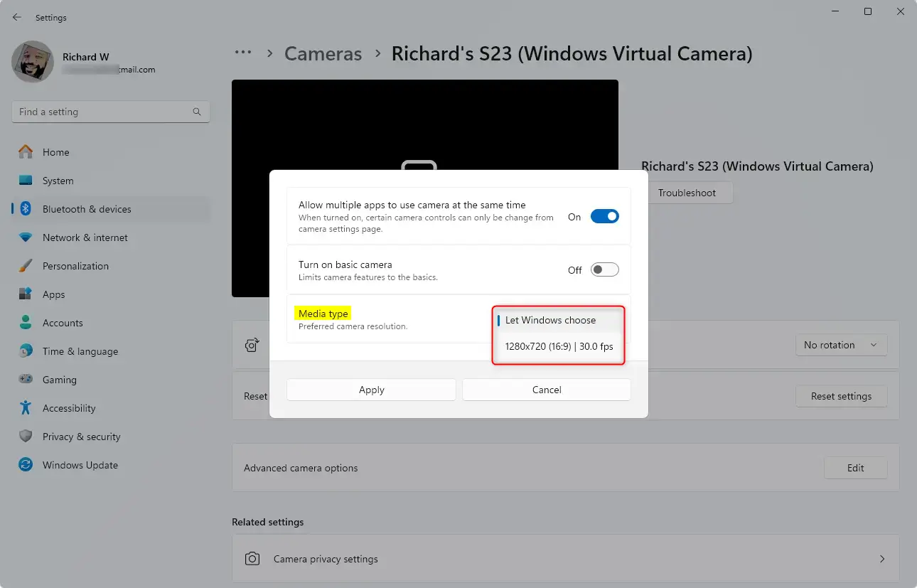The height and width of the screenshot is (588, 917).
Task: Open the Accessibility icon in sidebar
Action: [x=26, y=408]
